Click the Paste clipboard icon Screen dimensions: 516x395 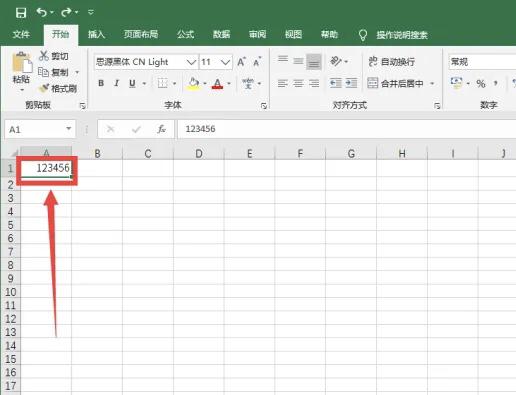point(22,62)
